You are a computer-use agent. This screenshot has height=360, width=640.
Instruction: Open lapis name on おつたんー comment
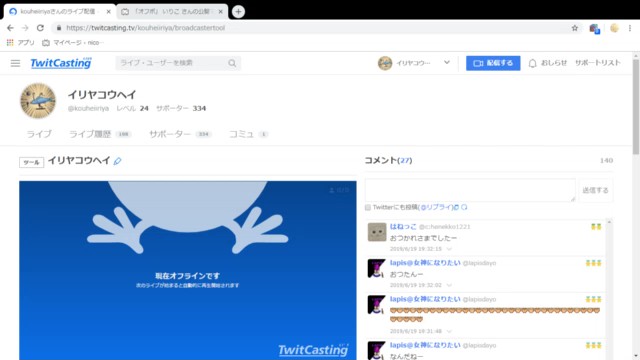(x=425, y=263)
